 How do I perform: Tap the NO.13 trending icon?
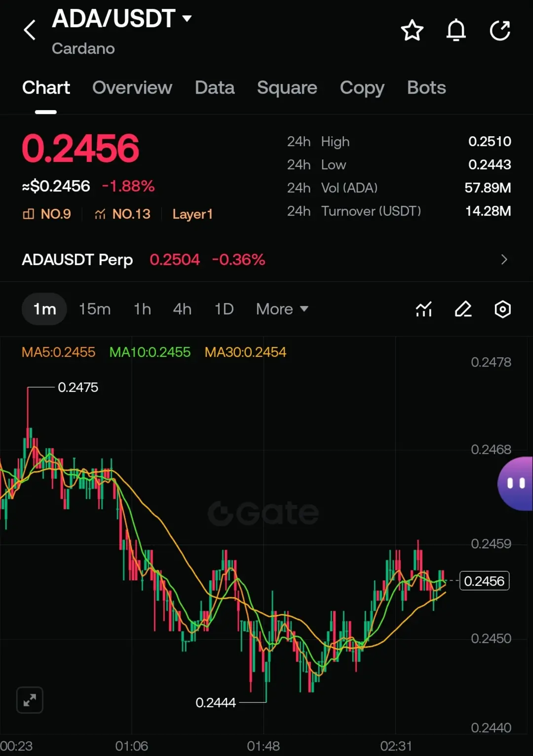100,214
